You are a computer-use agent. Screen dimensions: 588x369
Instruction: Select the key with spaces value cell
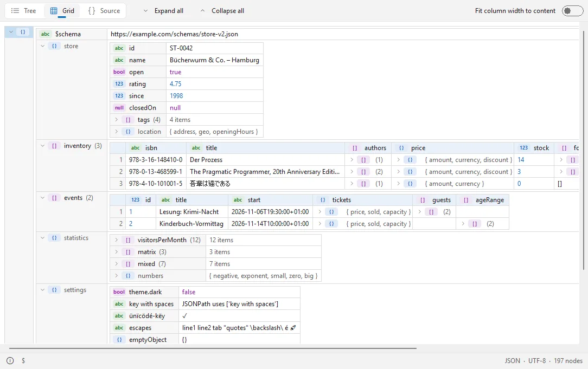[x=239, y=304]
